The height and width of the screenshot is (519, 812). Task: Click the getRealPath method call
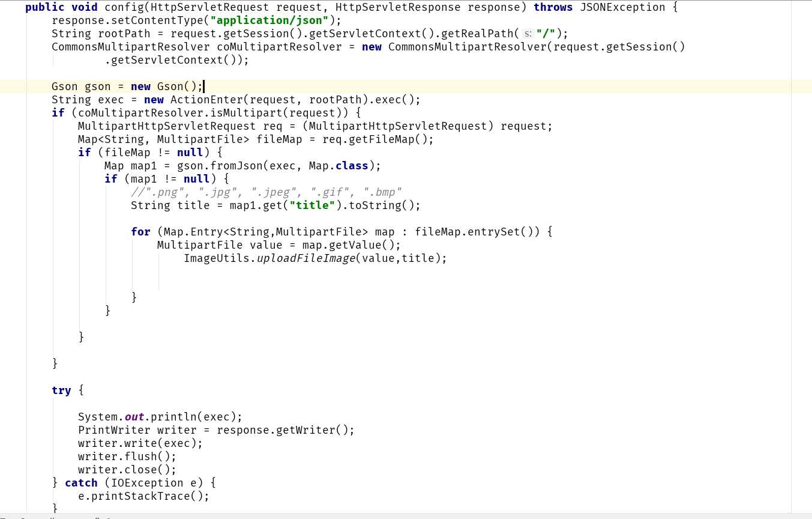click(478, 34)
